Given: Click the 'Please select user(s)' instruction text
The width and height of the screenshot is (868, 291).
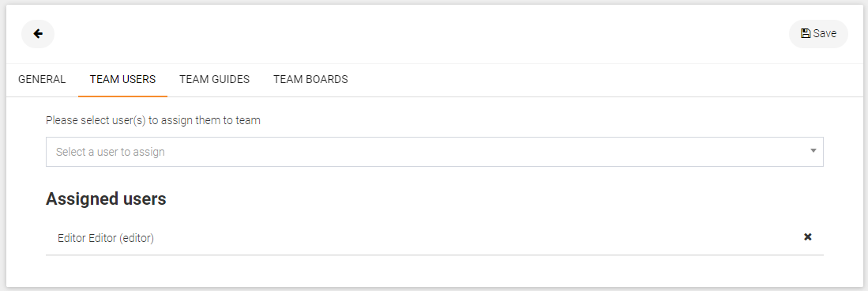Looking at the screenshot, I should click(x=152, y=120).
